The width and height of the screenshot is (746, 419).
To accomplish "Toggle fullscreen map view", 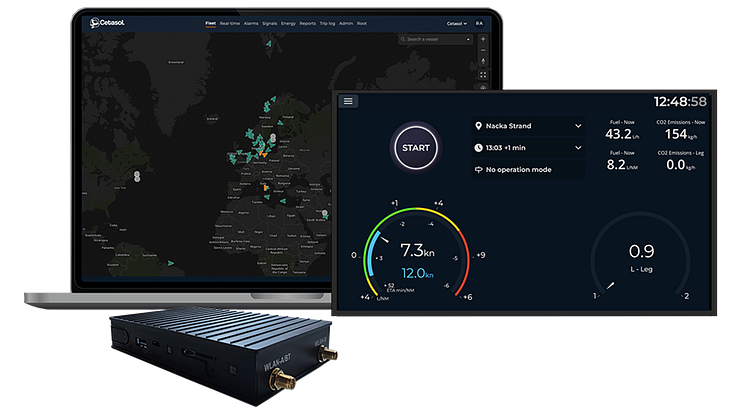I will (x=483, y=73).
